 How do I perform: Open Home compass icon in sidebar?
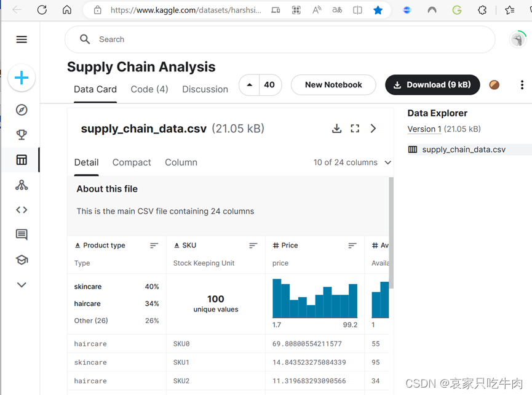coord(22,110)
